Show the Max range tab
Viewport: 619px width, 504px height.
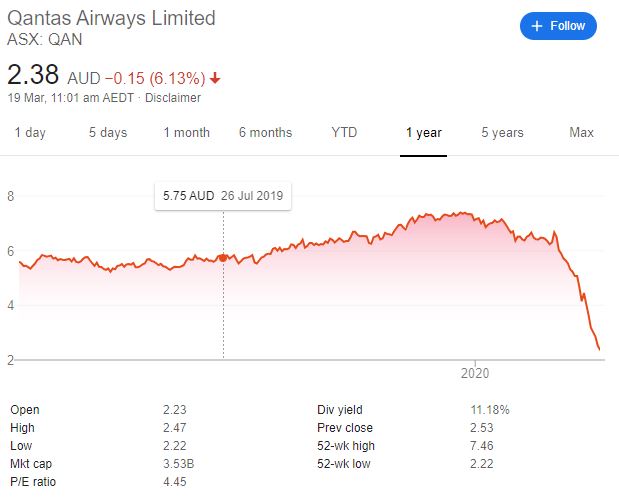(581, 133)
